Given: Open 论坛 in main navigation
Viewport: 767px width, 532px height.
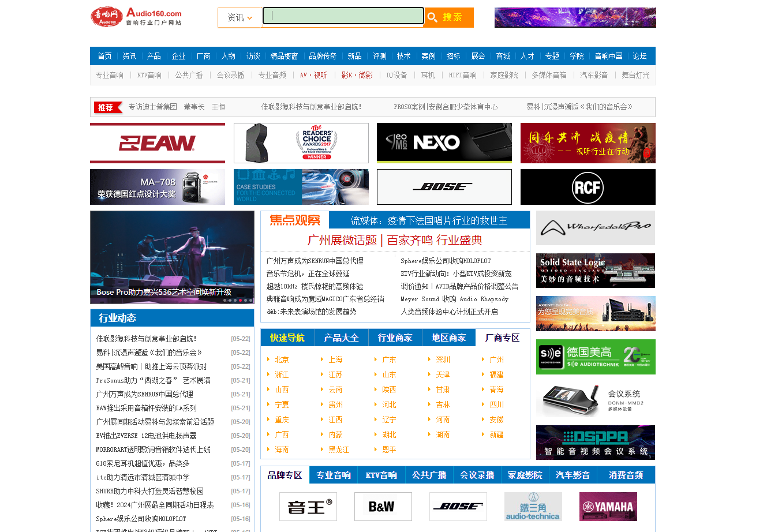Looking at the screenshot, I should click(639, 56).
